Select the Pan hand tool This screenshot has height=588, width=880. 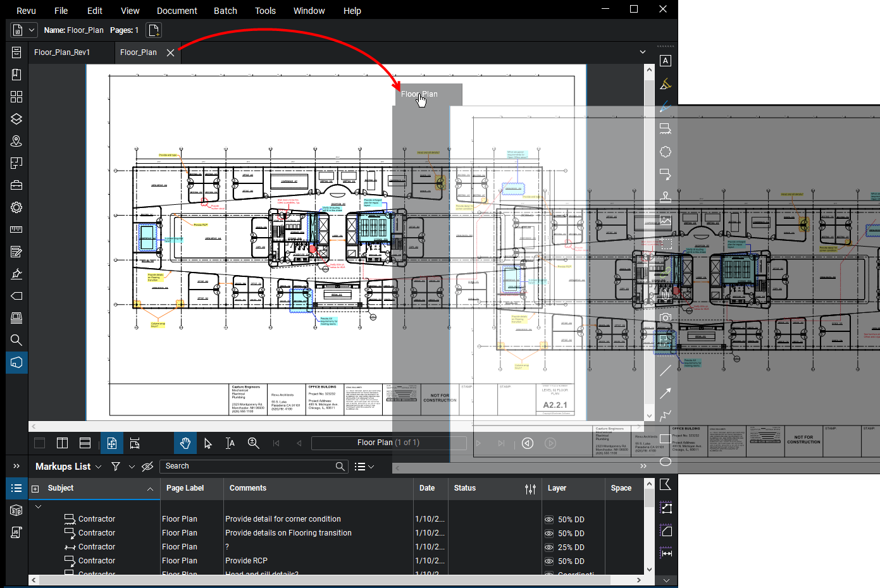pyautogui.click(x=185, y=443)
